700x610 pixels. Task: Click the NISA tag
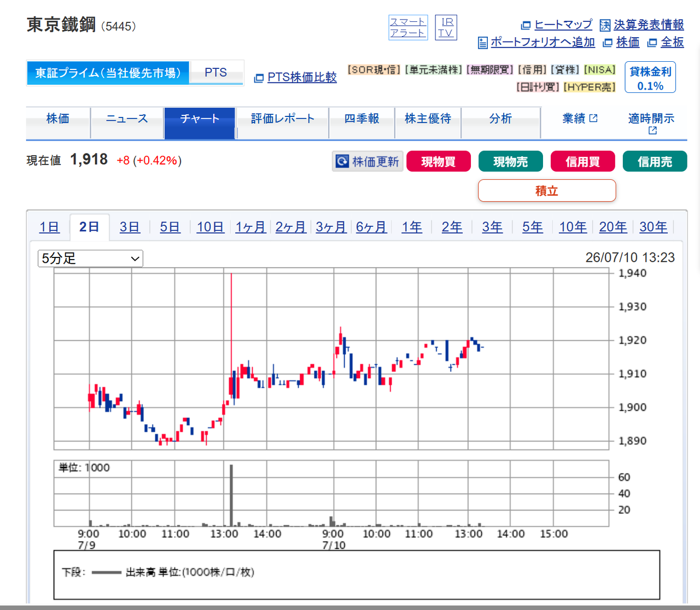pyautogui.click(x=599, y=70)
